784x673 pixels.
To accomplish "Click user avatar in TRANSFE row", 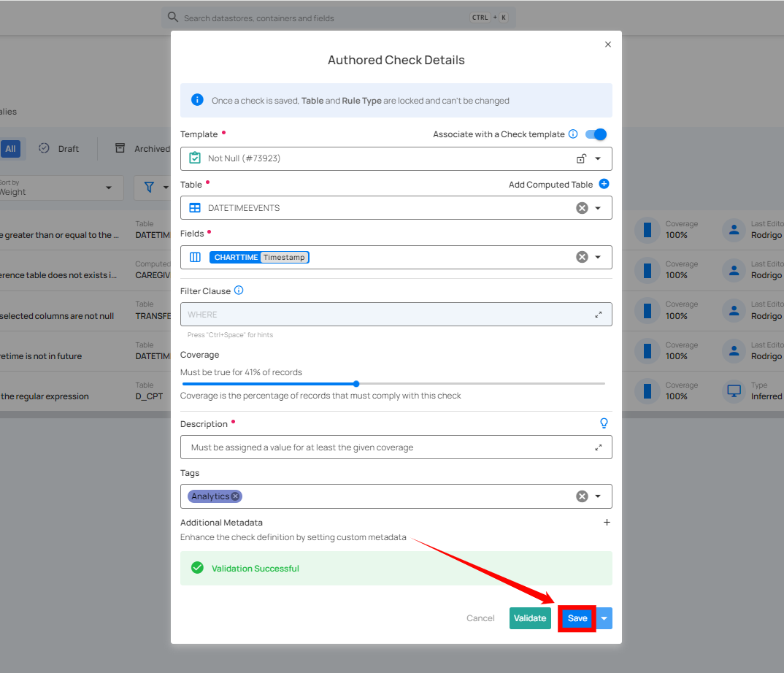I will [734, 310].
